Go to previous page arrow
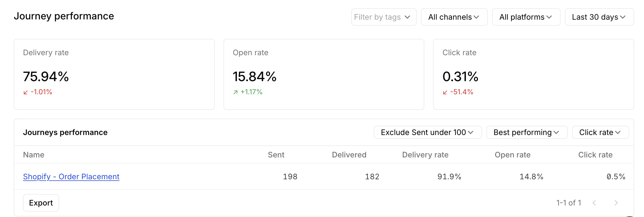 click(x=594, y=203)
